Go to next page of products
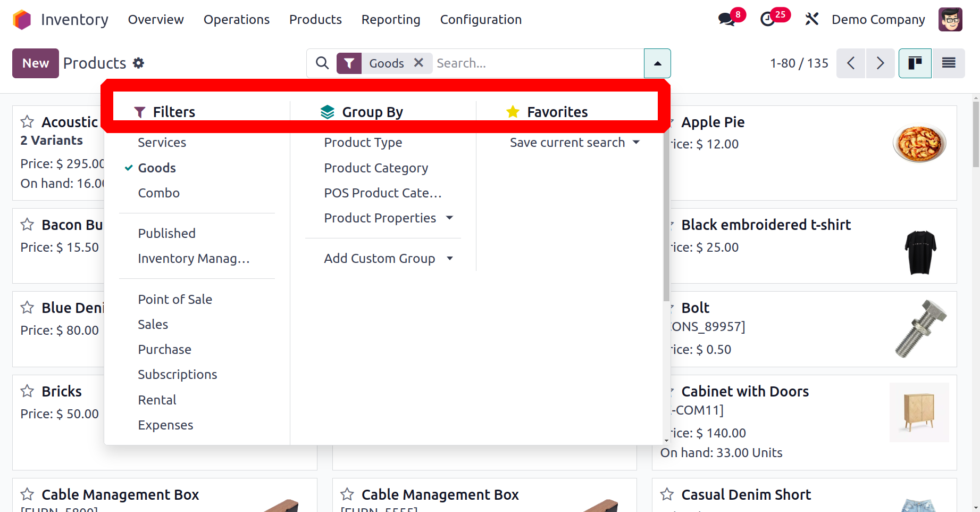 click(x=880, y=63)
